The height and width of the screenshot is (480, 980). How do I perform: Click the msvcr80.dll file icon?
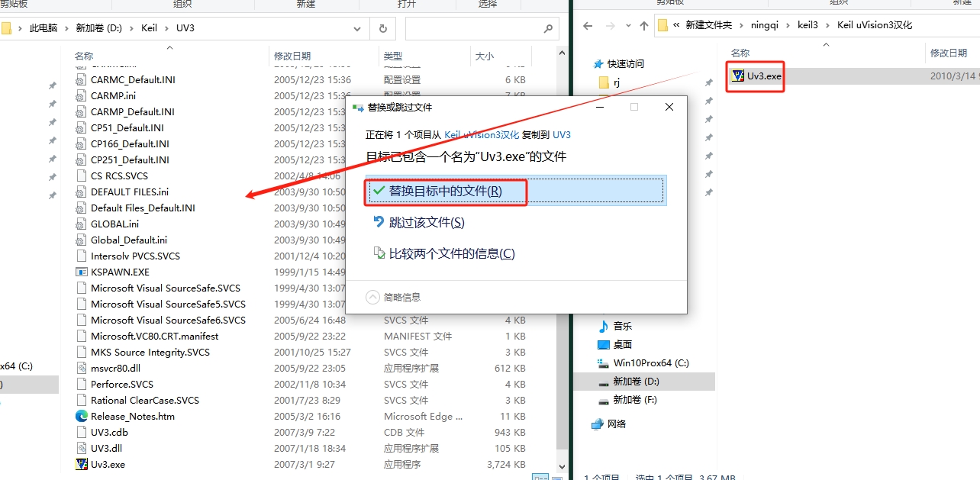(x=82, y=368)
